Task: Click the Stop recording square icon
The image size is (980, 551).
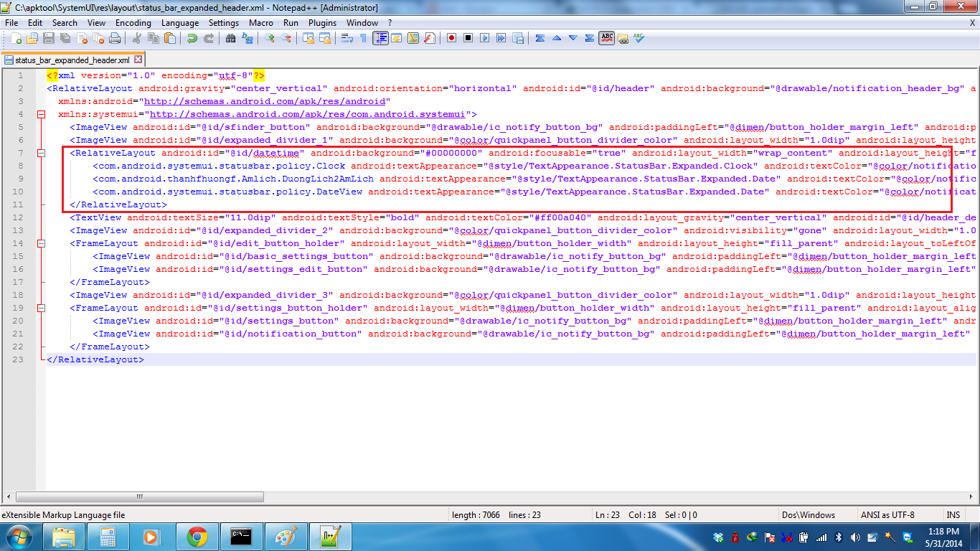Action: (x=468, y=38)
